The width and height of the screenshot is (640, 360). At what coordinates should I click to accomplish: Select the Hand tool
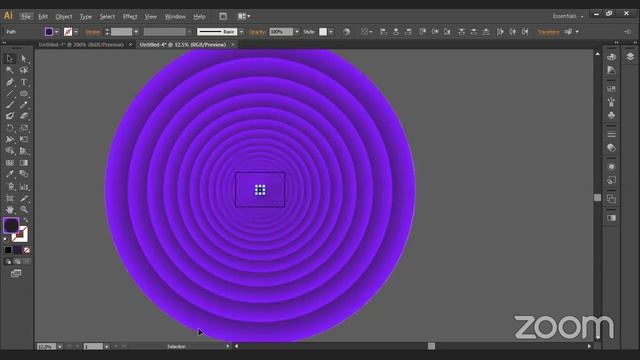tap(10, 210)
